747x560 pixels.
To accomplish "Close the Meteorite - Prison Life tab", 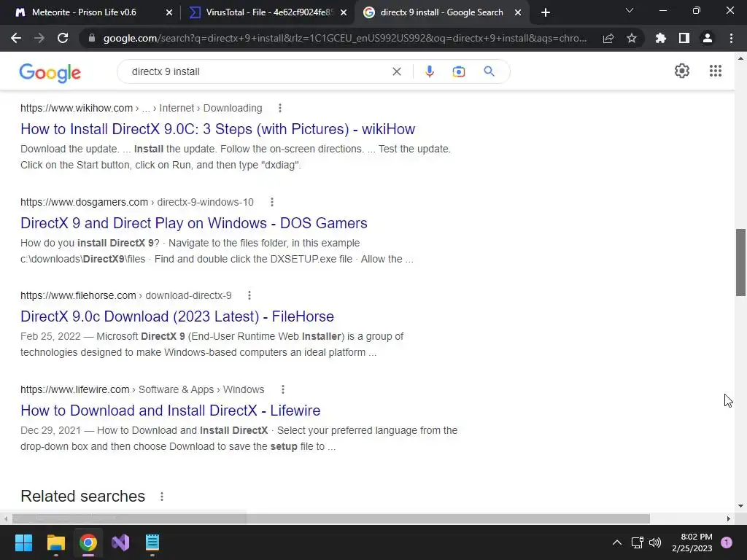I will coord(169,12).
